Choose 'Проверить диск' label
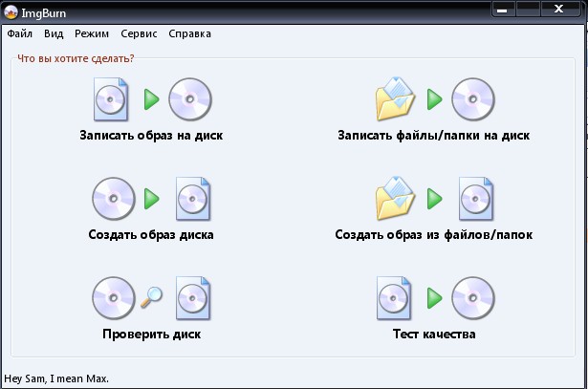Screen dimensions: 588x389 151,335
